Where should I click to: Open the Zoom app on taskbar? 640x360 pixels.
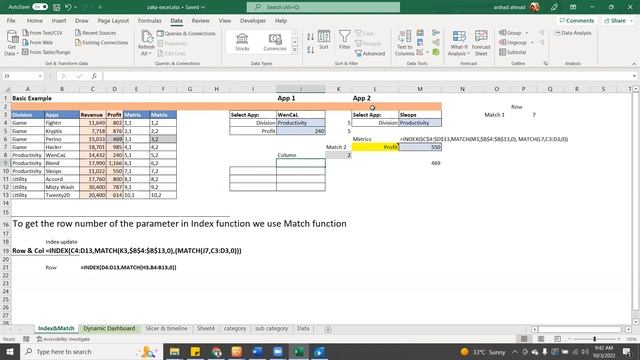[278, 351]
